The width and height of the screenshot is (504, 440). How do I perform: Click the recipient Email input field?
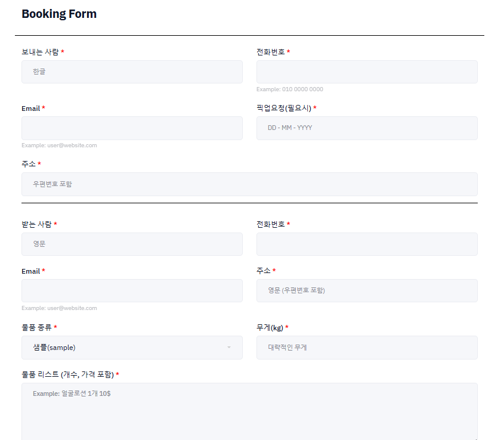(132, 290)
